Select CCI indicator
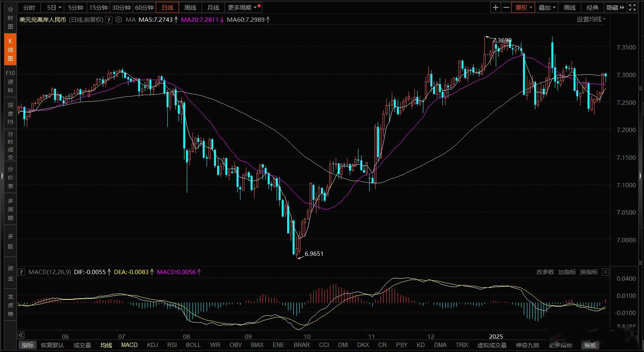The height and width of the screenshot is (352, 644). [x=324, y=345]
